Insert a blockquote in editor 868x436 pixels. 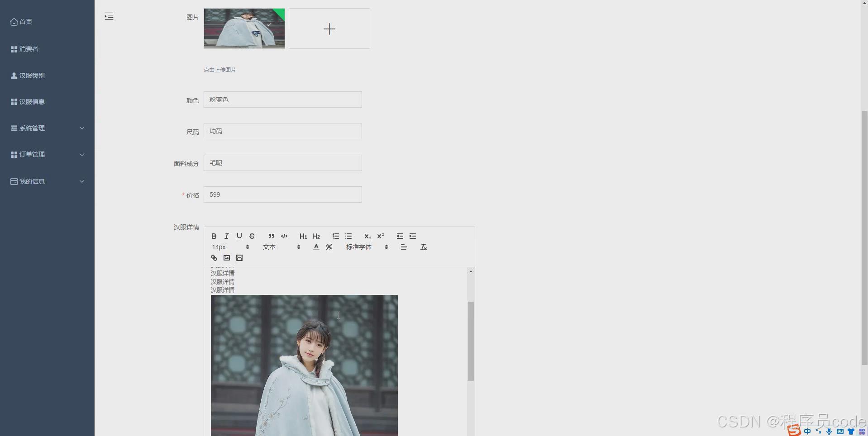click(x=271, y=236)
